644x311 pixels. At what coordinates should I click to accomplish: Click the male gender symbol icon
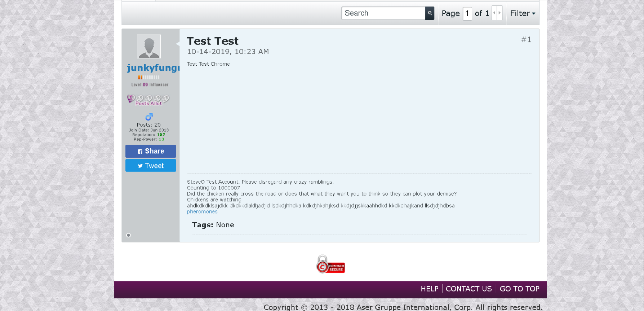tap(149, 117)
